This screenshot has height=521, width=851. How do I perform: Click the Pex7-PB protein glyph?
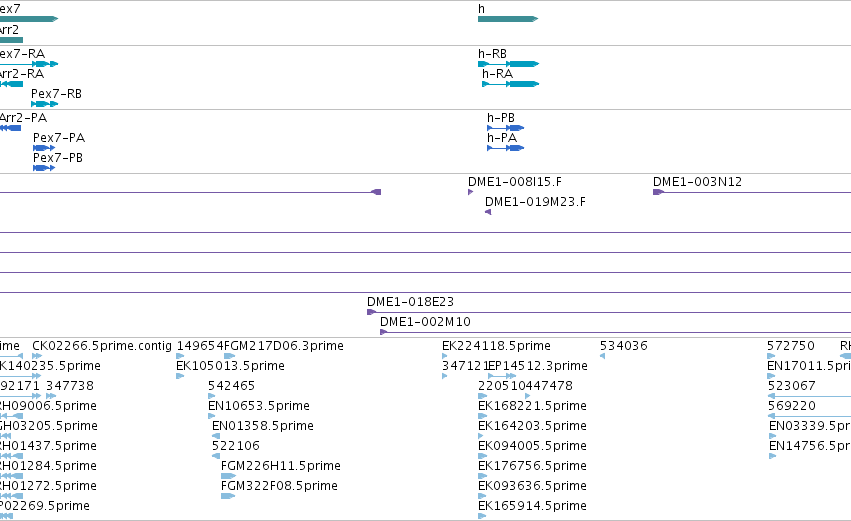pos(44,168)
